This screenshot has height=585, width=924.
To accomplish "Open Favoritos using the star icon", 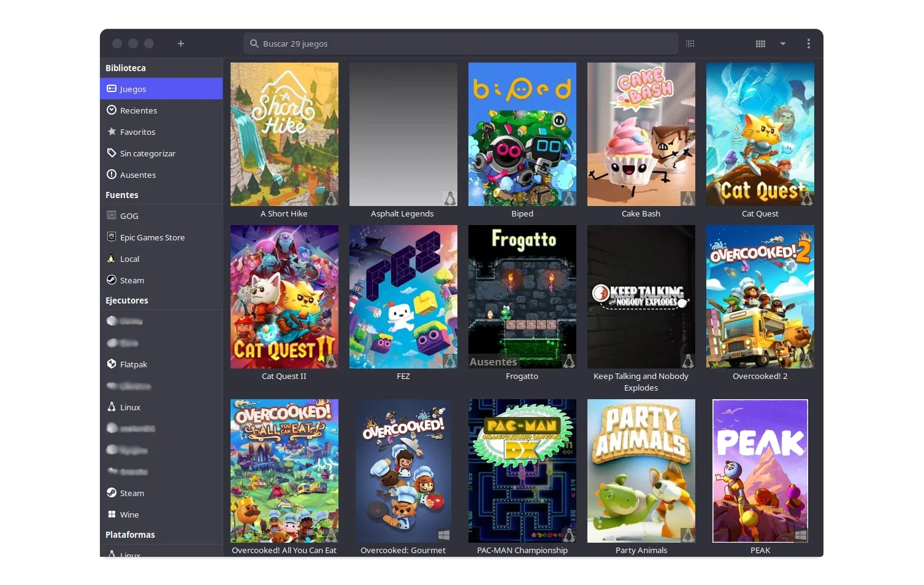I will 112,131.
